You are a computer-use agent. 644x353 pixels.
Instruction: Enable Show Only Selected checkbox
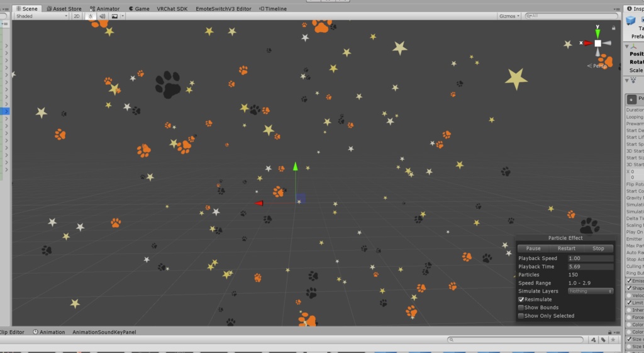pyautogui.click(x=521, y=316)
